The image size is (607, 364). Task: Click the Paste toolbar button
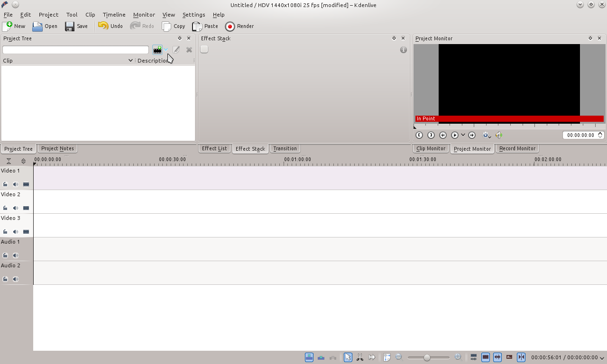205,26
